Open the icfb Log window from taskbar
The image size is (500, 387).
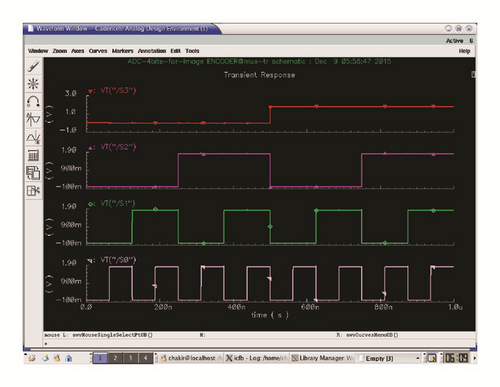tap(256, 358)
